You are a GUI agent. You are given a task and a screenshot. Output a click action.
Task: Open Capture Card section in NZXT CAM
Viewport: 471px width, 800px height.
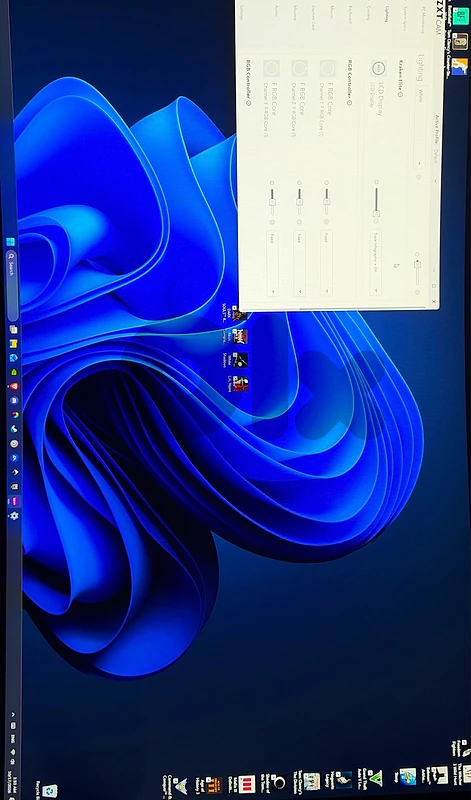pyautogui.click(x=312, y=18)
